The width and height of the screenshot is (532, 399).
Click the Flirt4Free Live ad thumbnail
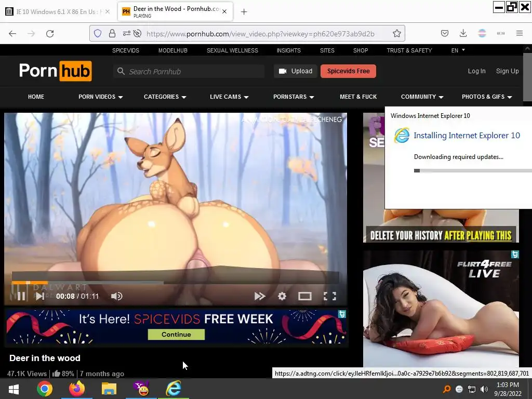(x=441, y=309)
